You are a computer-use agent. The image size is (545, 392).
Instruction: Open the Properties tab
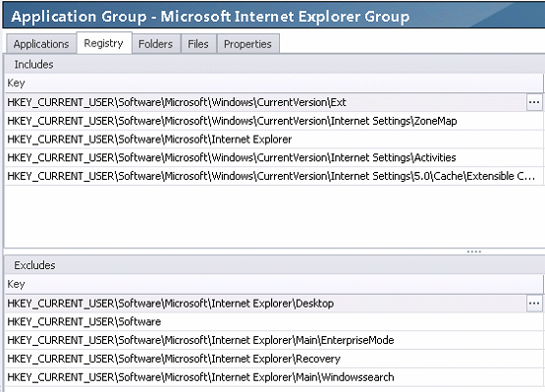(x=247, y=44)
